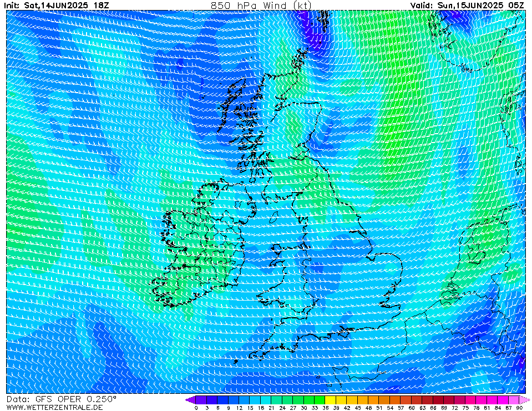Click the 'Data: GFS OPER 0.250°' text
Image resolution: width=532 pixels, height=411 pixels.
[62, 399]
